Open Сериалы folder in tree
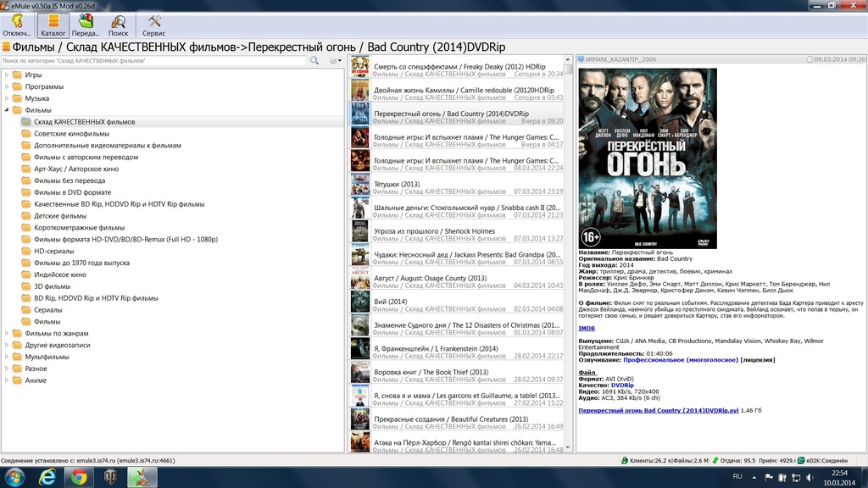 click(47, 310)
